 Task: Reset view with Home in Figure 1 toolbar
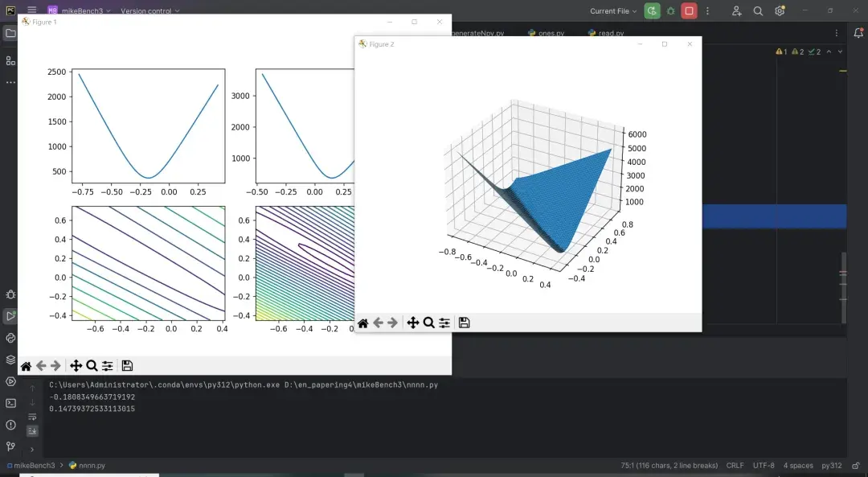[x=26, y=366]
